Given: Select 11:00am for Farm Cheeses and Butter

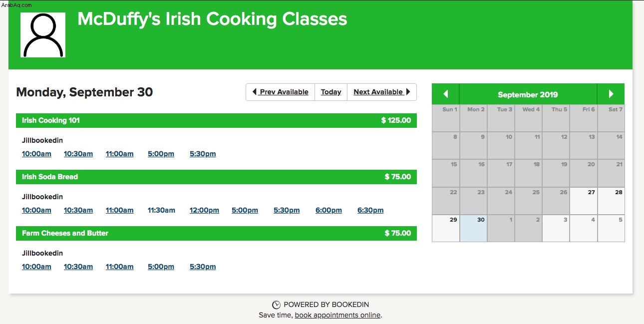Looking at the screenshot, I should pos(119,267).
